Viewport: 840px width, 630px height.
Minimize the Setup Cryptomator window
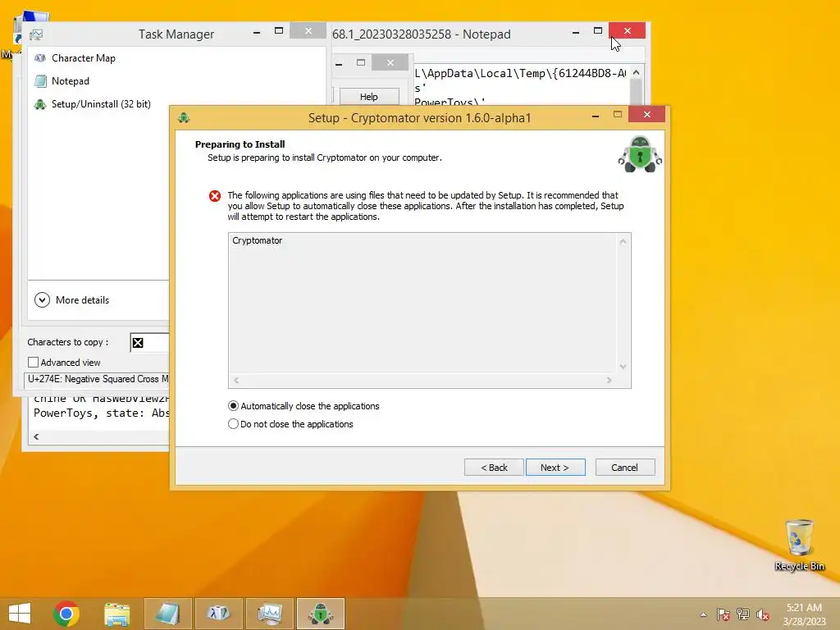pos(596,115)
